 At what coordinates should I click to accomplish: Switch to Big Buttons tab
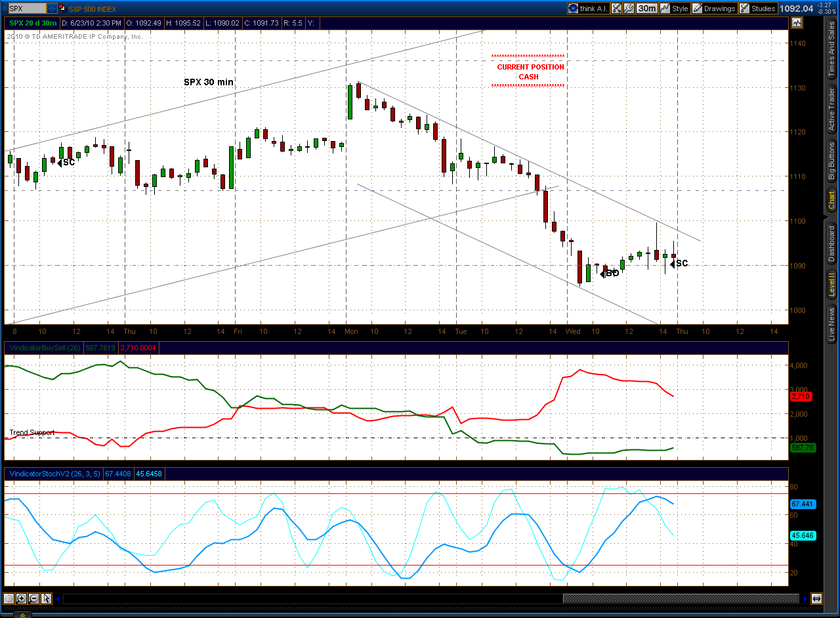pos(831,161)
